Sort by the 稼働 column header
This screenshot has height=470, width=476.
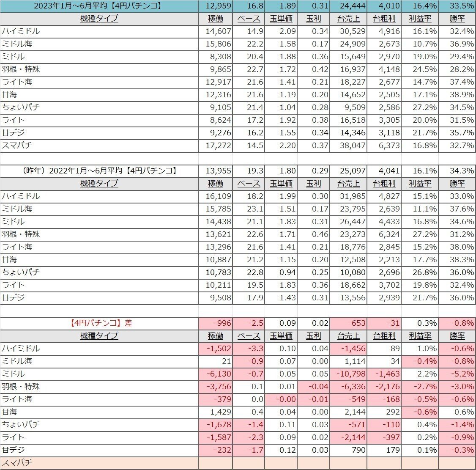pyautogui.click(x=215, y=19)
